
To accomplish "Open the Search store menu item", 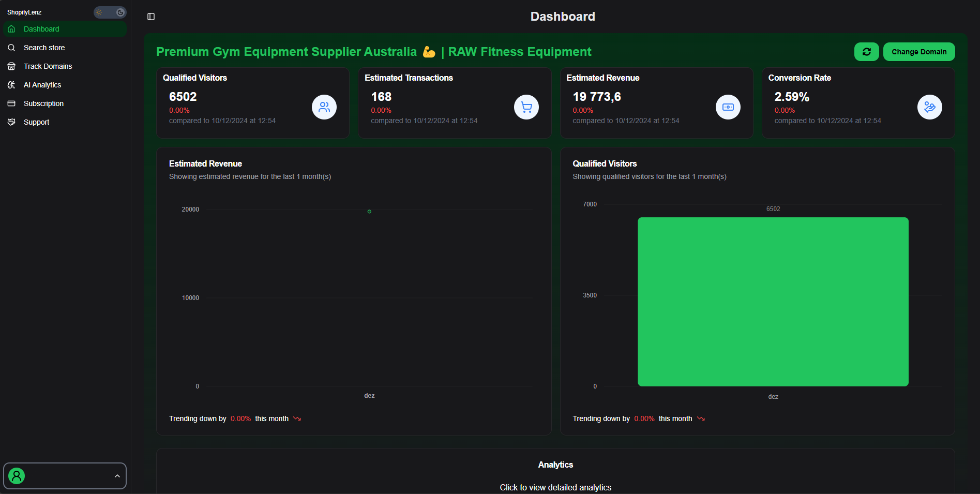I will coord(65,48).
